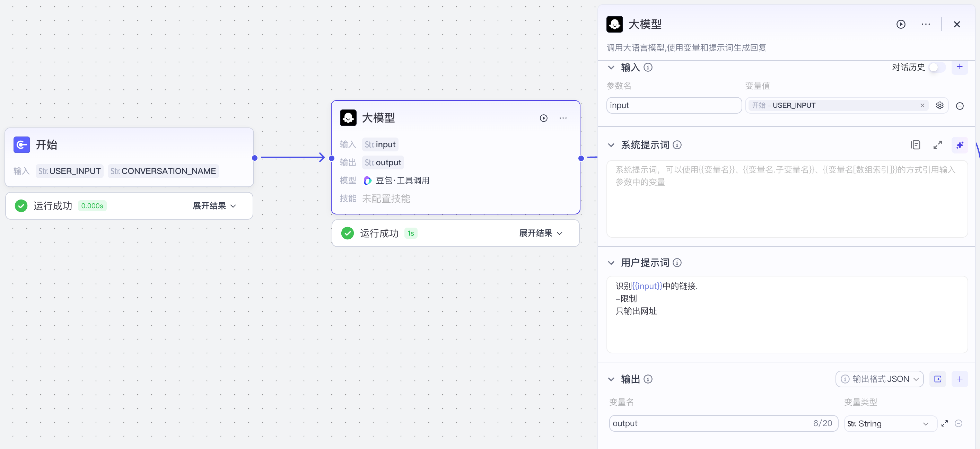Open the 大模型 node ellipsis menu on the canvas
The image size is (980, 449).
coord(563,118)
